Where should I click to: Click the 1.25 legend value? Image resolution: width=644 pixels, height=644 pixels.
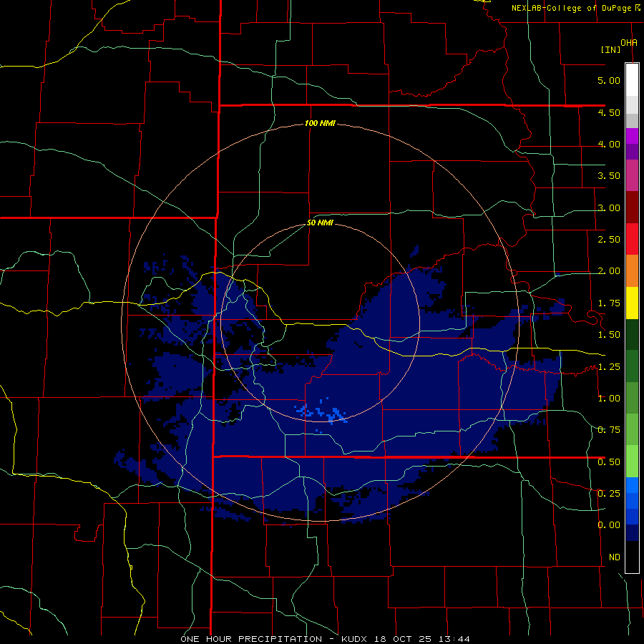tap(609, 367)
